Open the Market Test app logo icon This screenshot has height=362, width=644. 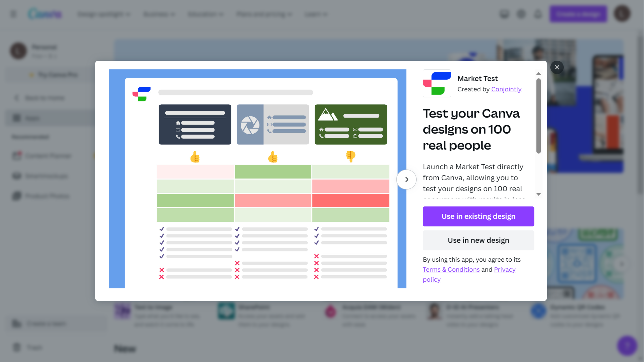pyautogui.click(x=437, y=83)
